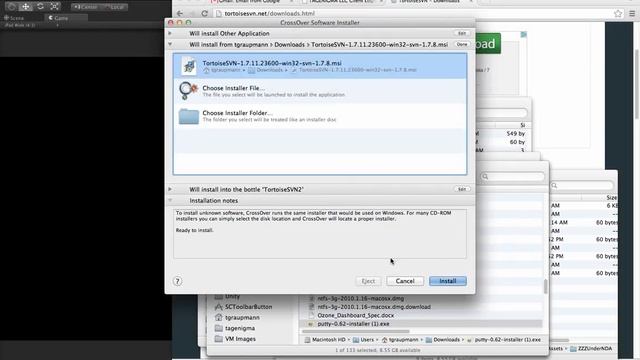Click Users in Finder path bar

point(363,340)
